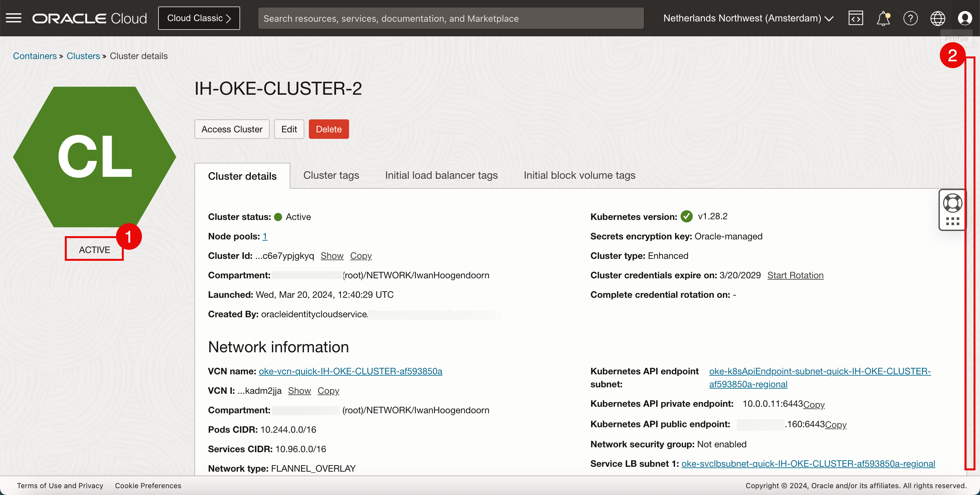
Task: Click the red Delete button
Action: 328,129
